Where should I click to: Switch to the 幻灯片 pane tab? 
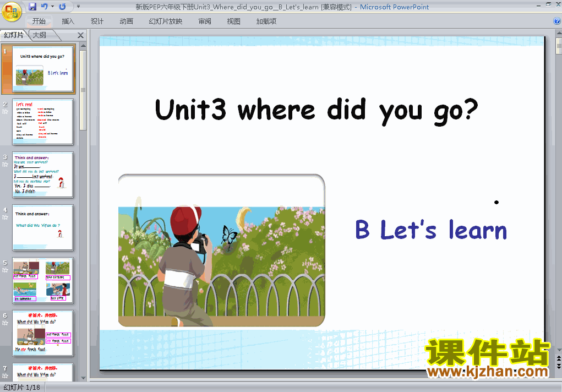pos(14,35)
